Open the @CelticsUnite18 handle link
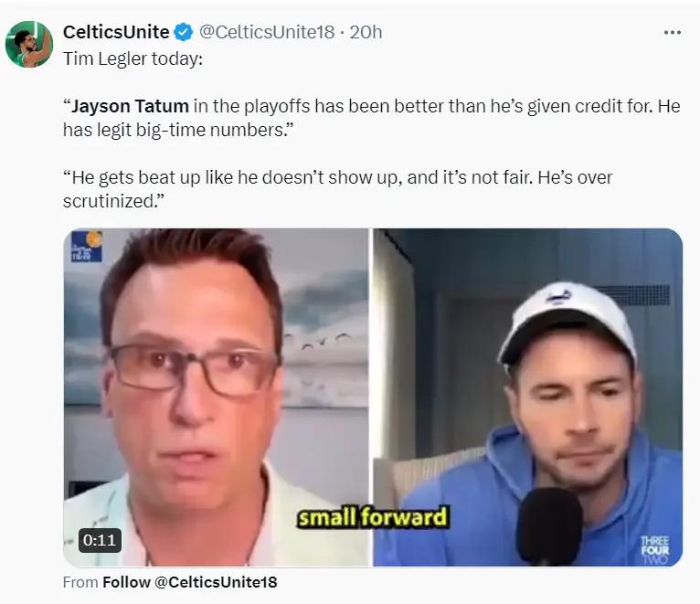 pyautogui.click(x=267, y=32)
